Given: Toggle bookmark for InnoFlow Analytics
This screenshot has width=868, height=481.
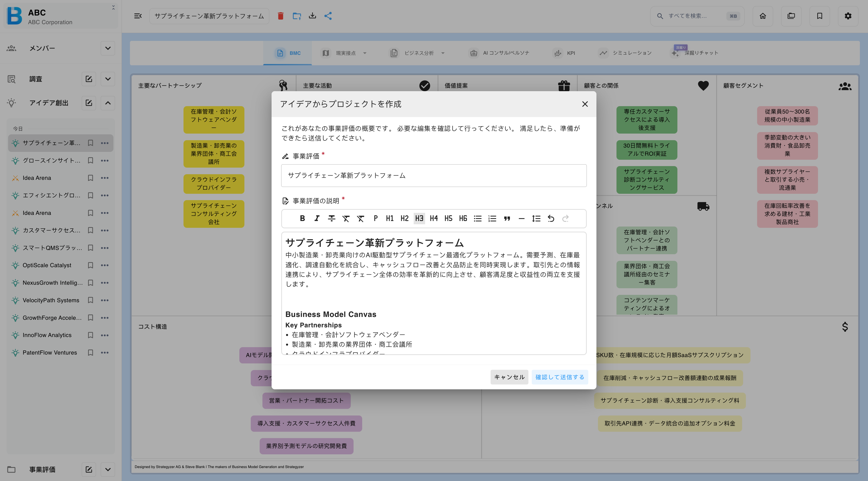Looking at the screenshot, I should (90, 335).
